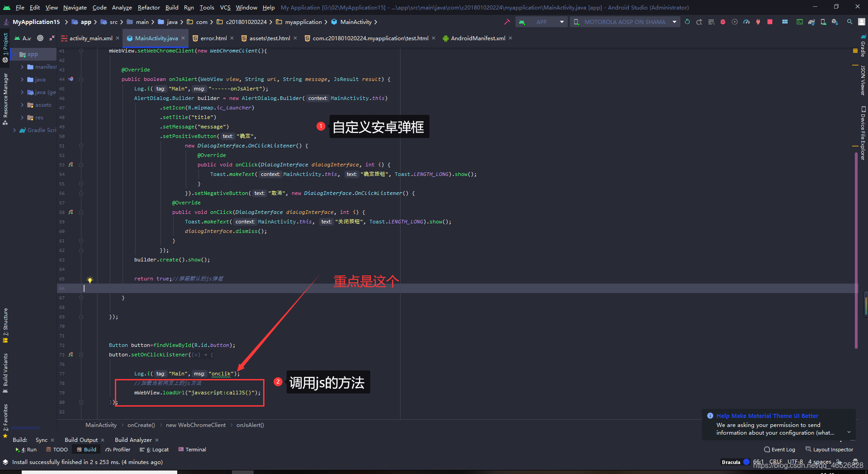Image resolution: width=868 pixels, height=474 pixels.
Task: Open the Logcat tool window
Action: [154, 450]
